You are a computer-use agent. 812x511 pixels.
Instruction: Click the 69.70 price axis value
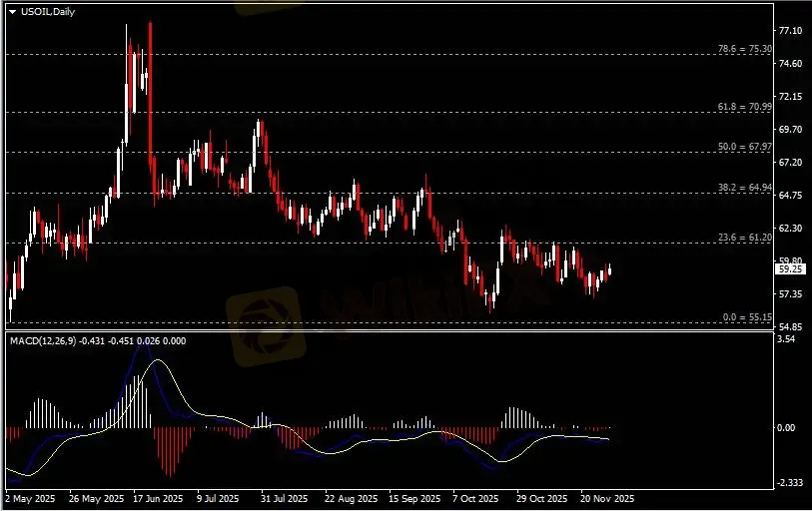790,129
